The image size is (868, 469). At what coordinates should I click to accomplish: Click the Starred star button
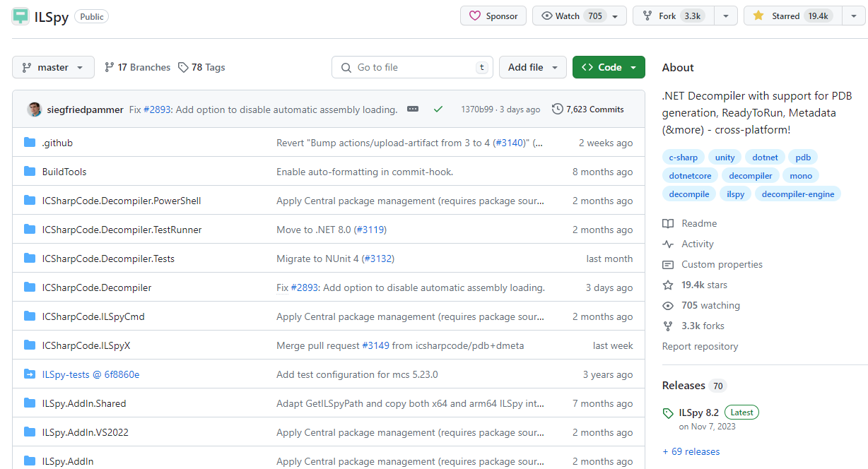(x=792, y=16)
